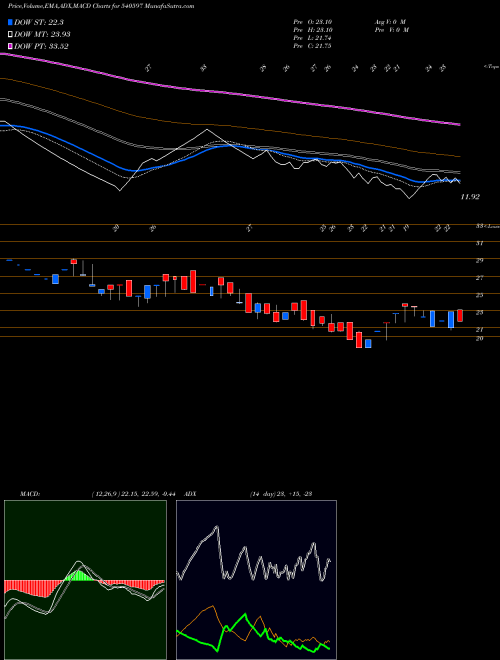Click the 'Pre H: 23.10' high value
500x660 pixels.
tap(312, 30)
